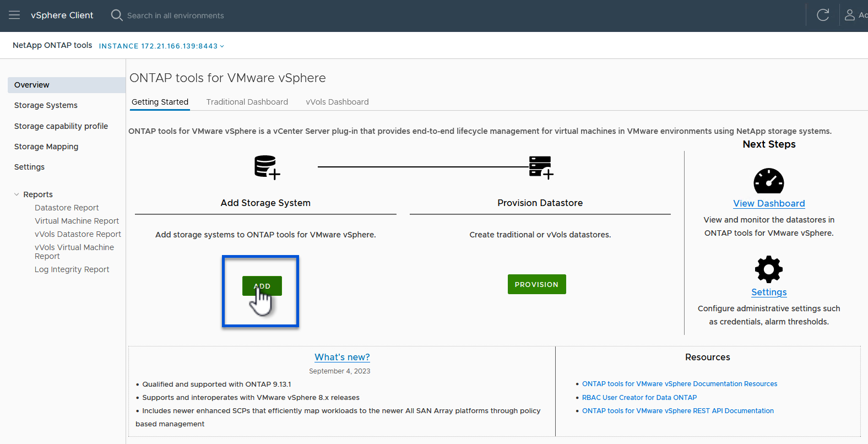Image resolution: width=868 pixels, height=444 pixels.
Task: Switch to the Traditional Dashboard tab
Action: pyautogui.click(x=247, y=102)
